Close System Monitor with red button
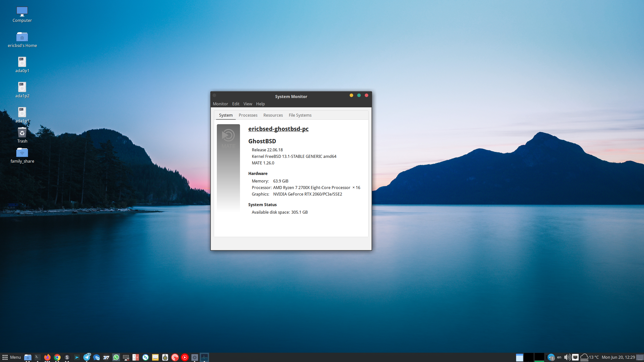The width and height of the screenshot is (644, 362). coord(367,95)
